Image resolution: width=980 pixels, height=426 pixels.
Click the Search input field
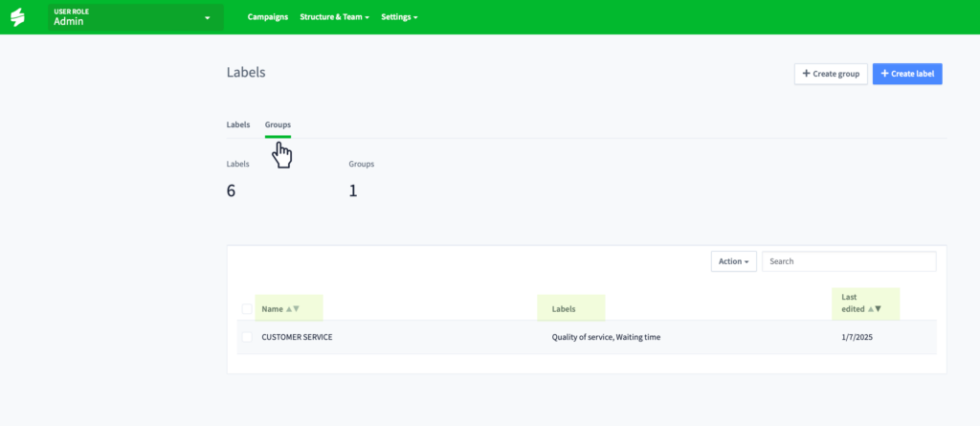(849, 261)
